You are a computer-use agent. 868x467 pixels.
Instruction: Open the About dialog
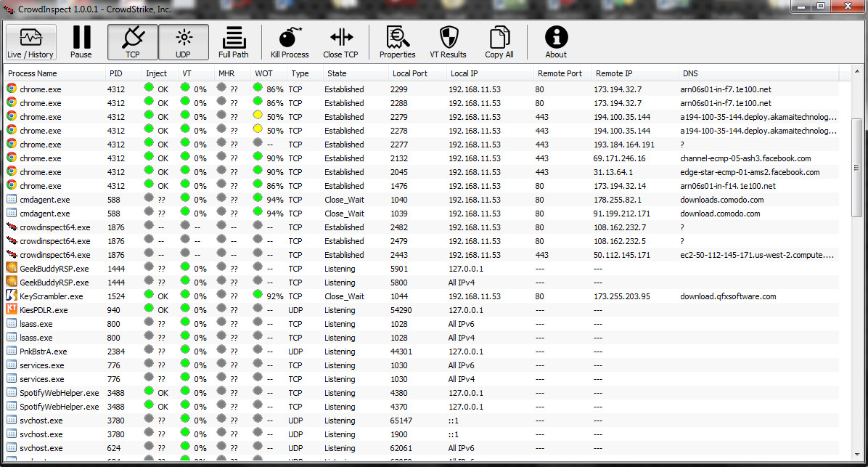pyautogui.click(x=556, y=42)
